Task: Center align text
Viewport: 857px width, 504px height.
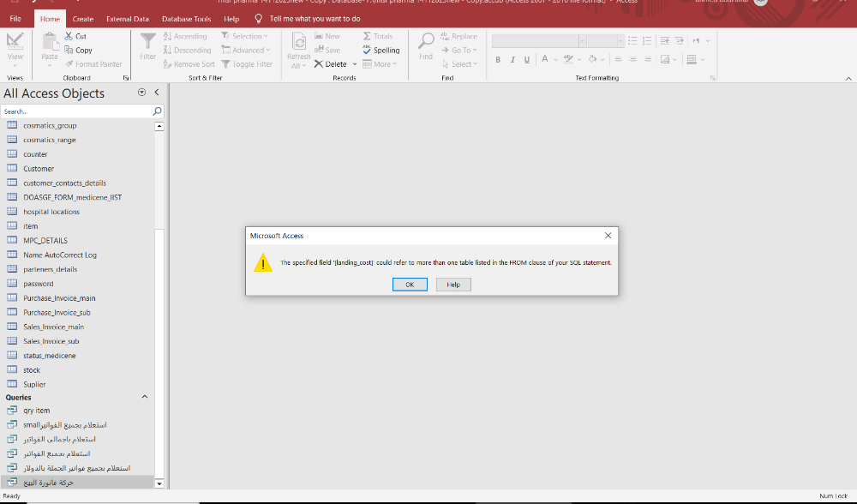Action: pos(632,60)
